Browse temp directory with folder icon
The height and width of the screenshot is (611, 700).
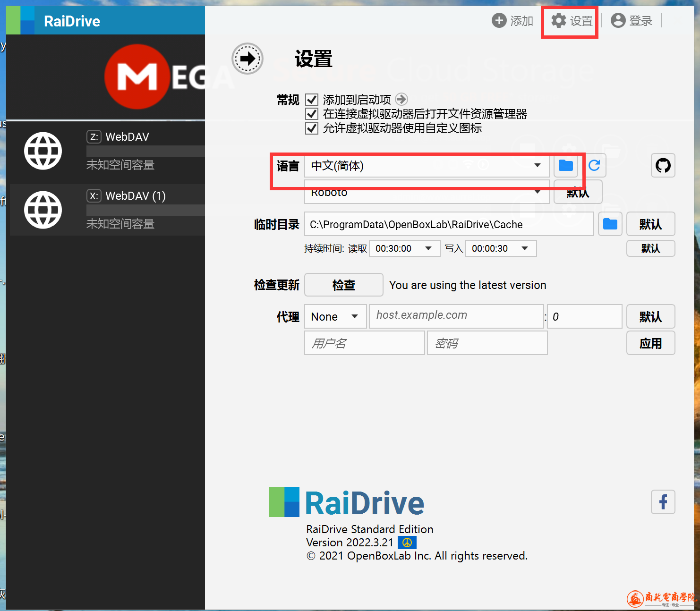(610, 224)
